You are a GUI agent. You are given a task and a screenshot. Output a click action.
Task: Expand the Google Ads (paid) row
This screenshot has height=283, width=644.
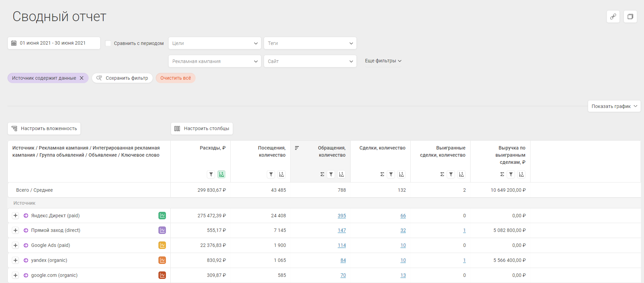click(15, 246)
